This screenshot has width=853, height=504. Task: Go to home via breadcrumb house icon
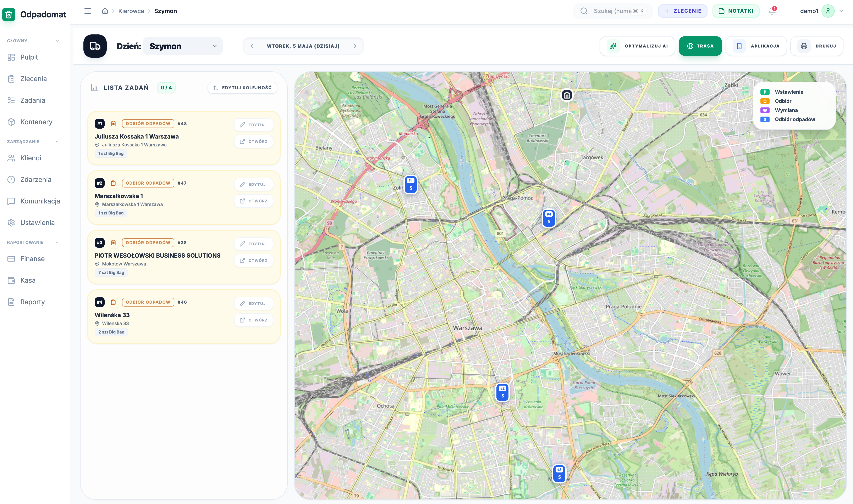[x=105, y=11]
